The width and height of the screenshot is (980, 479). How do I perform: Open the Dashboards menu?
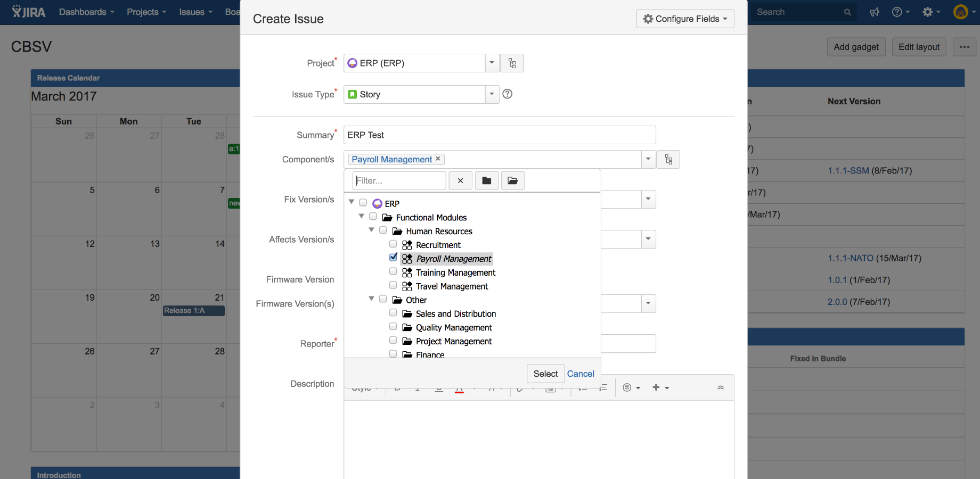[x=86, y=12]
